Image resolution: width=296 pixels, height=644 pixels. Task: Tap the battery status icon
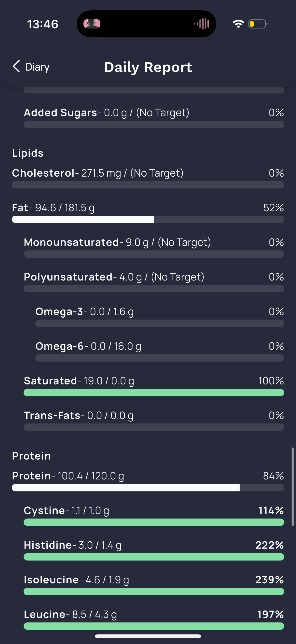[258, 24]
